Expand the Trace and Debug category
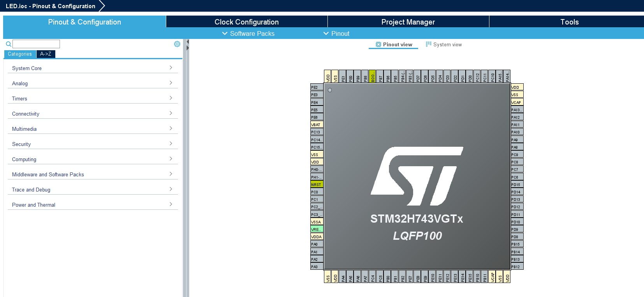Screen dimensions: 644x297 [93, 189]
